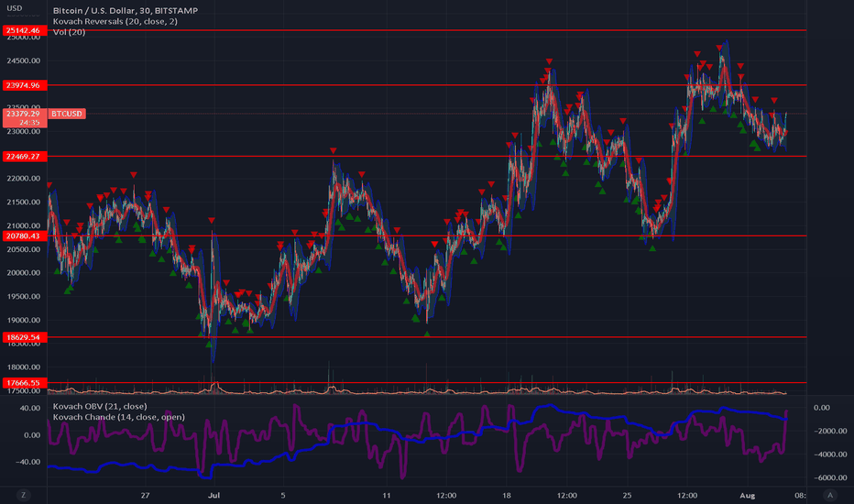
Task: Open the Kovach OBV indicator legend
Action: pyautogui.click(x=100, y=406)
